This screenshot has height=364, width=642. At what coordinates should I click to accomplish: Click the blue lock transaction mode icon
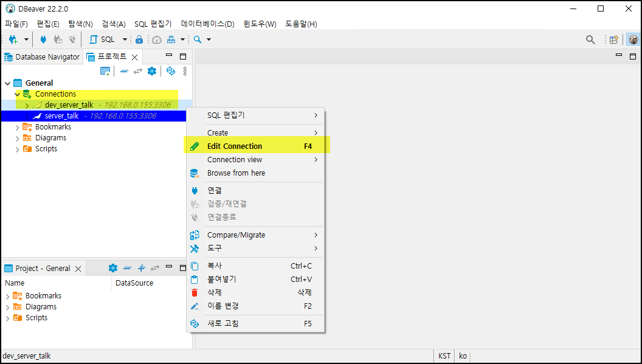coord(139,39)
